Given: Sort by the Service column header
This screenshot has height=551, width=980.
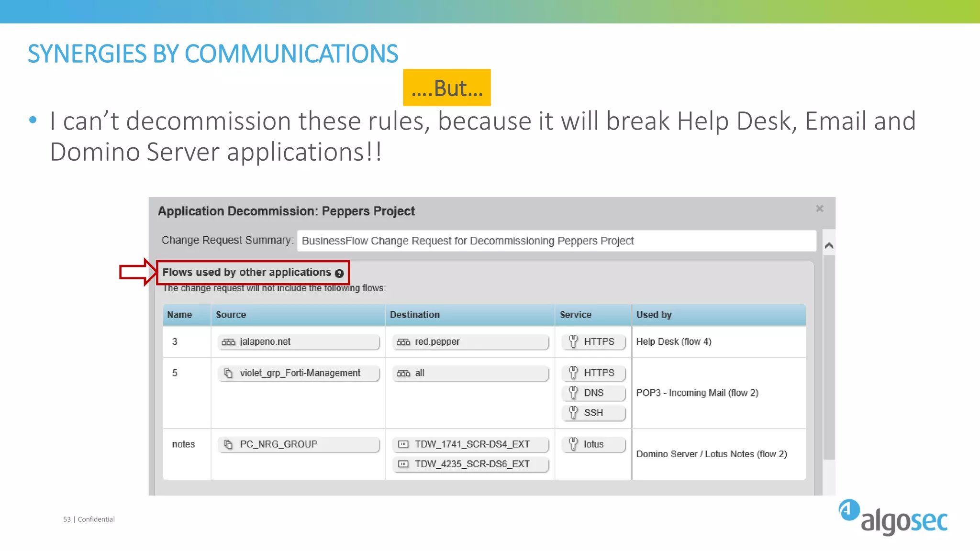Looking at the screenshot, I should click(593, 315).
